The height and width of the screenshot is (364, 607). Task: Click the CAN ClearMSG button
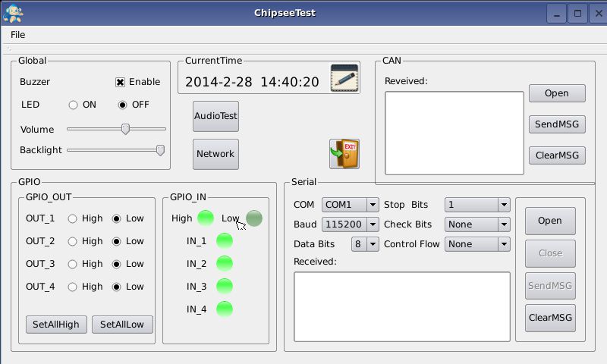tap(557, 155)
